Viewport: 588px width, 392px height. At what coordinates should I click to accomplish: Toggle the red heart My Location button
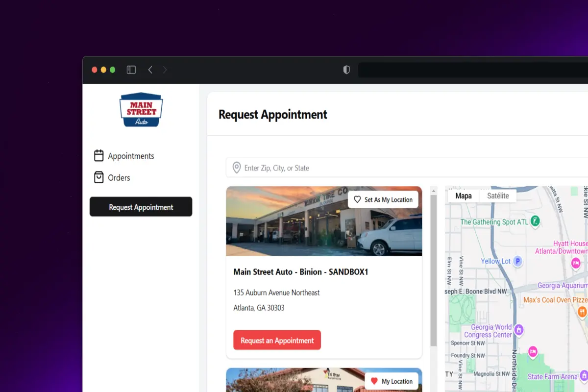pos(392,381)
